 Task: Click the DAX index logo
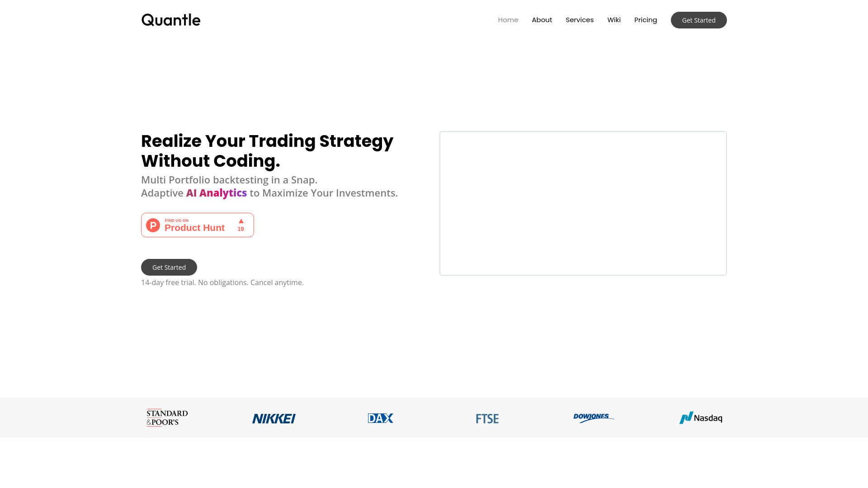point(381,418)
